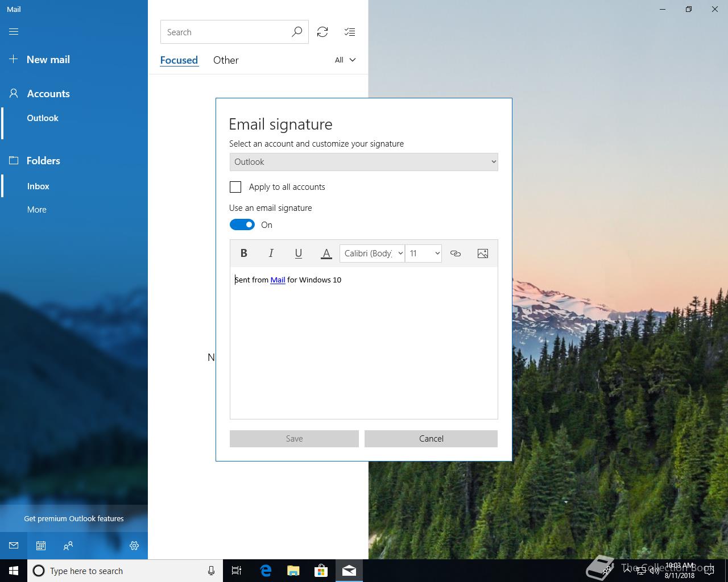Click the Cortana circle icon

(x=39, y=571)
